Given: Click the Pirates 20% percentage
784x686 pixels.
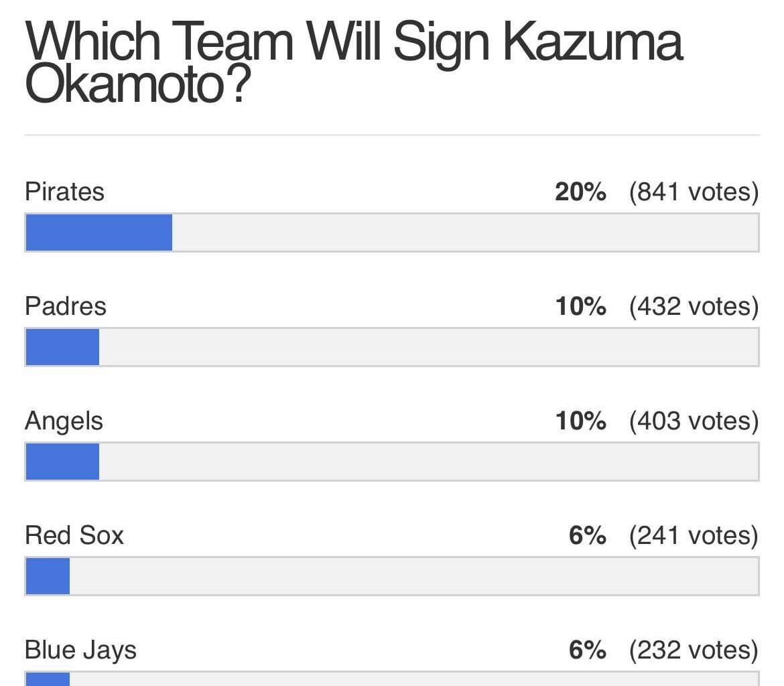Looking at the screenshot, I should (x=580, y=192).
